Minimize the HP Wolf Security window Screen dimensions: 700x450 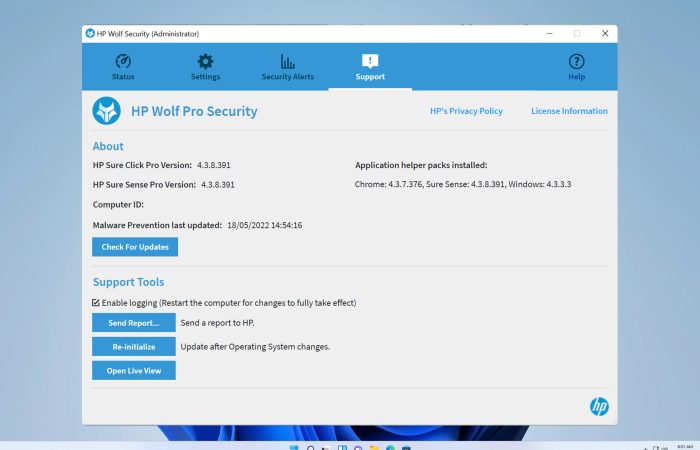pos(550,33)
